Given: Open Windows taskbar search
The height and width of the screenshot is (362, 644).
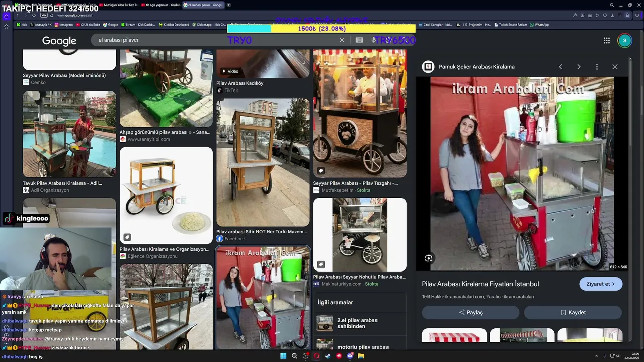Looking at the screenshot, I should pyautogui.click(x=294, y=356).
